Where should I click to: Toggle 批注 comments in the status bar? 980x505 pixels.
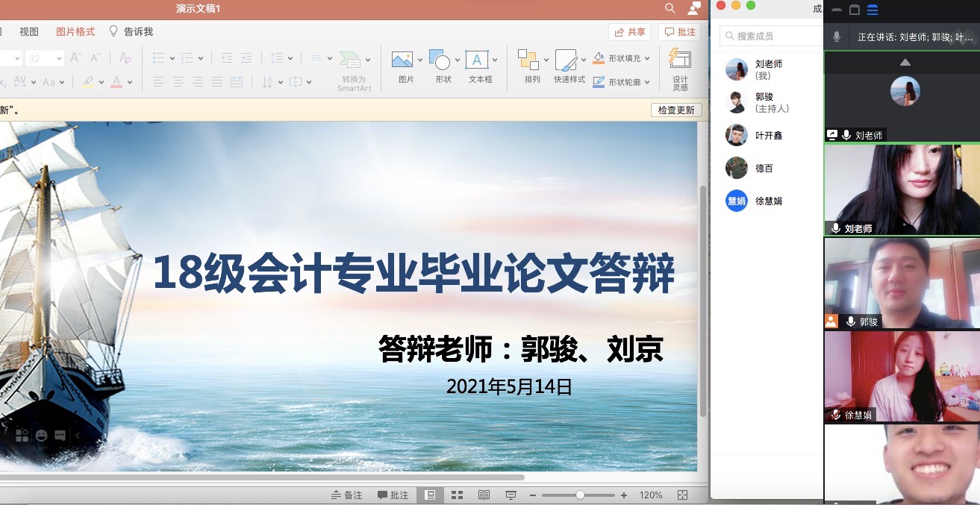pos(393,495)
